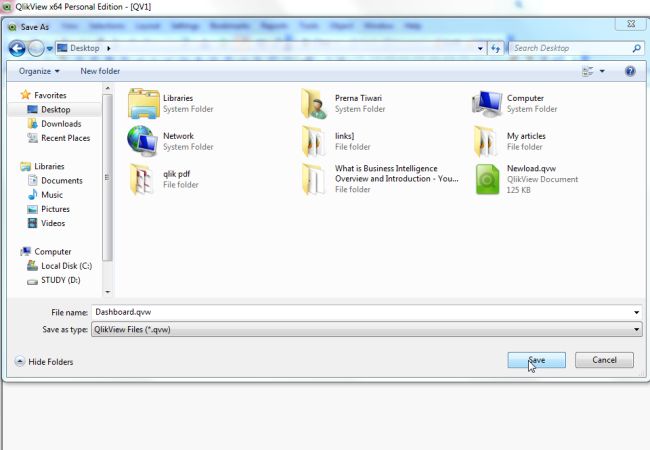Select Music in the navigation pane
Image resolution: width=650 pixels, height=450 pixels.
click(45, 194)
